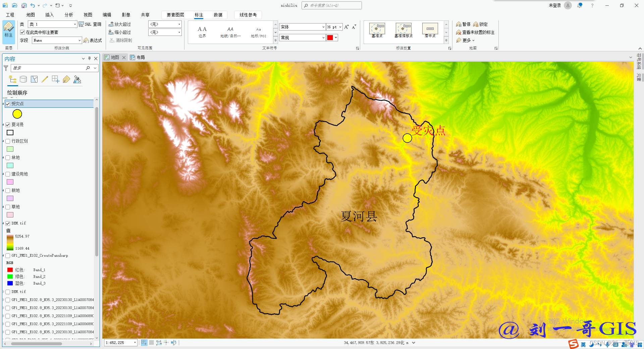The width and height of the screenshot is (644, 349).
Task: Click the Open Project folder icon
Action: pyautogui.click(x=14, y=5)
